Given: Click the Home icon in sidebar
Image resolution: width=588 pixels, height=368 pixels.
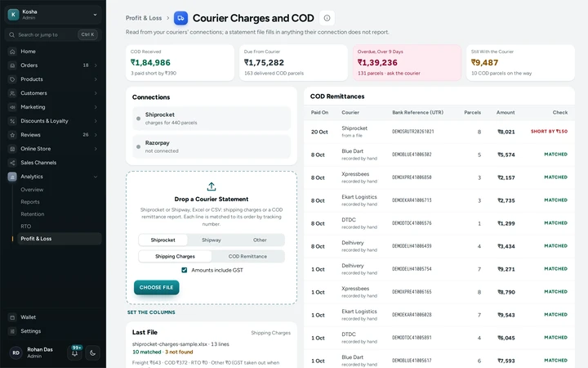Looking at the screenshot, I should tap(12, 52).
